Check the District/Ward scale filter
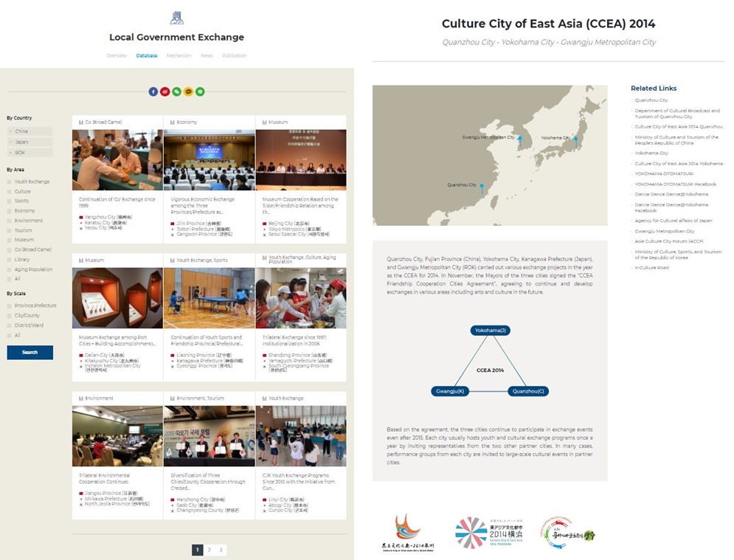 [x=10, y=325]
